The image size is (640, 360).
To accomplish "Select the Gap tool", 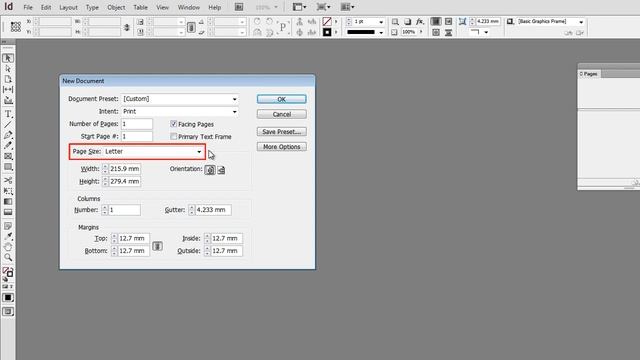I will pos(8,89).
